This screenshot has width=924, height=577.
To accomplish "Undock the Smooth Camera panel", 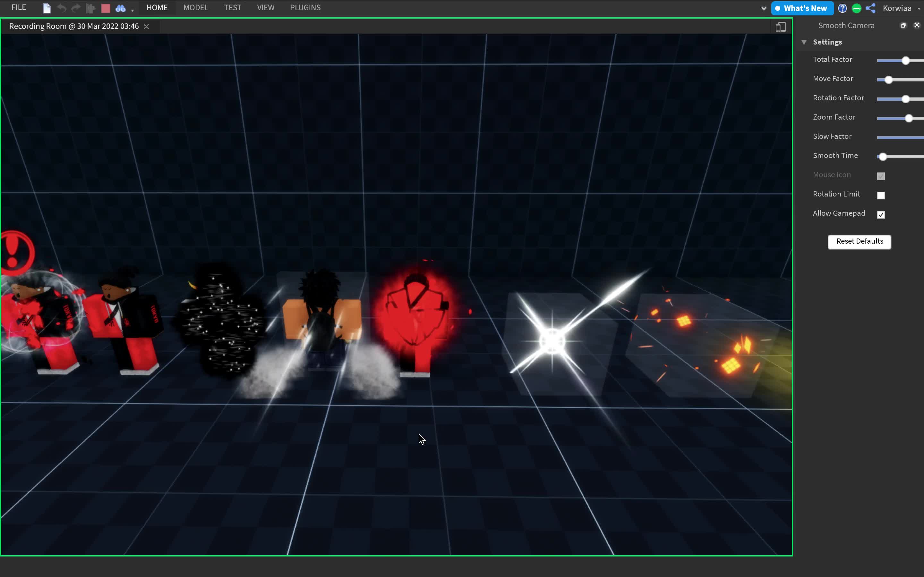I will (903, 25).
